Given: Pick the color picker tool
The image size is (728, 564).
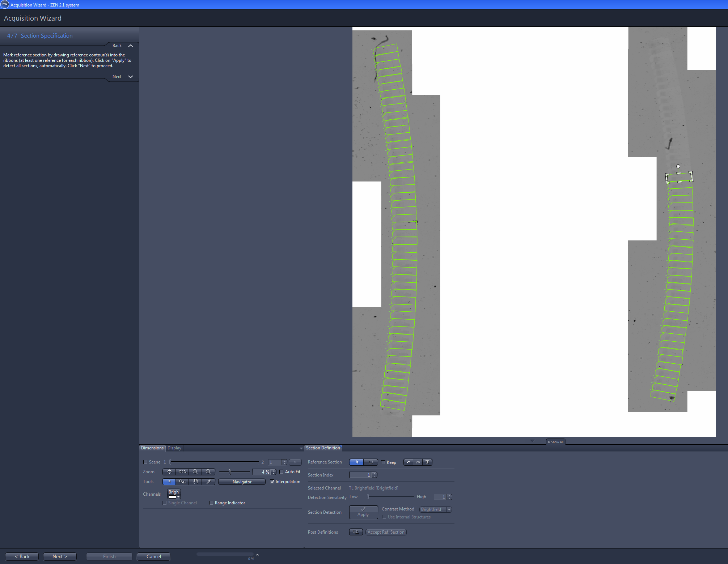Looking at the screenshot, I should point(208,482).
